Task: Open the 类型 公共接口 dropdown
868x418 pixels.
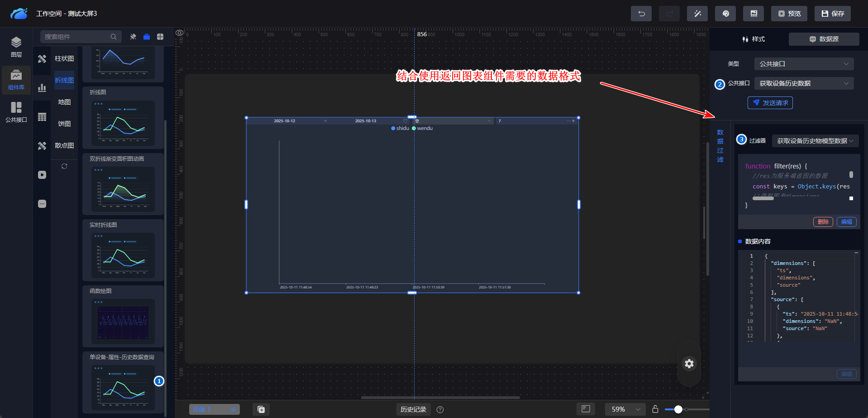Action: [804, 64]
